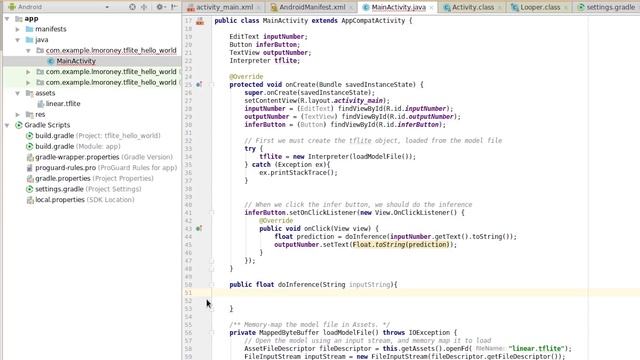Close the Looper.class tab

pyautogui.click(x=566, y=7)
